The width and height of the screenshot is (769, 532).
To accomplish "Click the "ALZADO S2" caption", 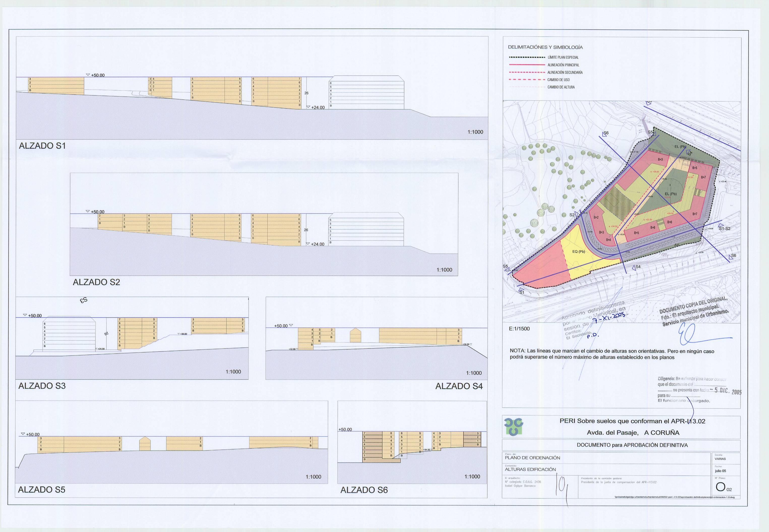I will click(x=96, y=282).
